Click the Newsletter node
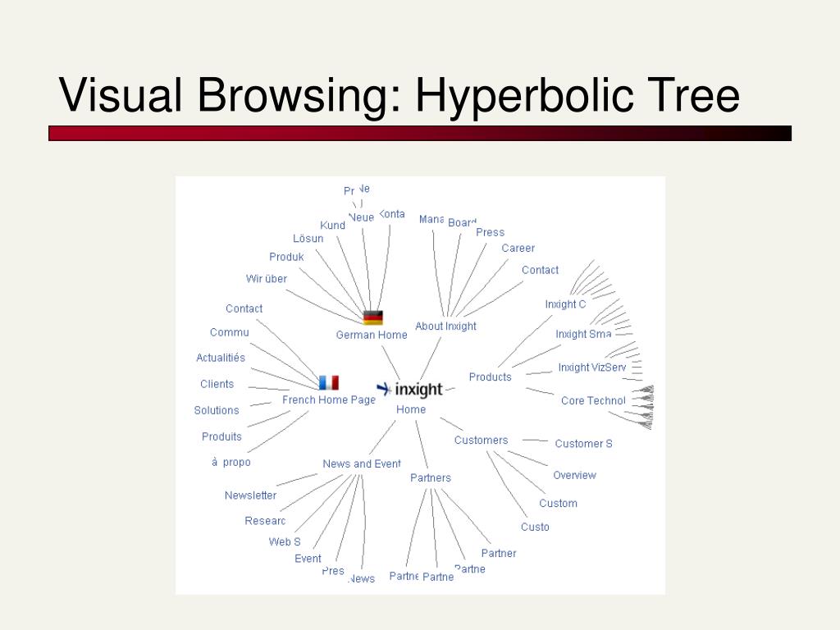 coord(250,495)
